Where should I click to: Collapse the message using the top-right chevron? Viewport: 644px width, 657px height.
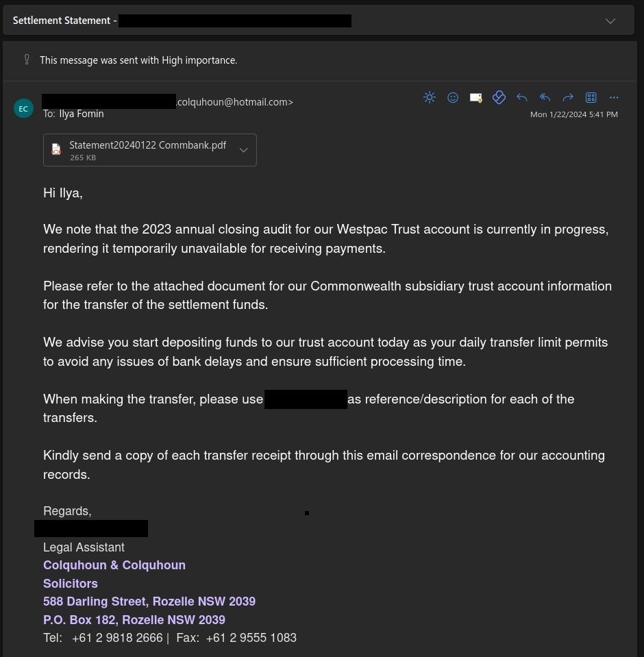[x=610, y=21]
